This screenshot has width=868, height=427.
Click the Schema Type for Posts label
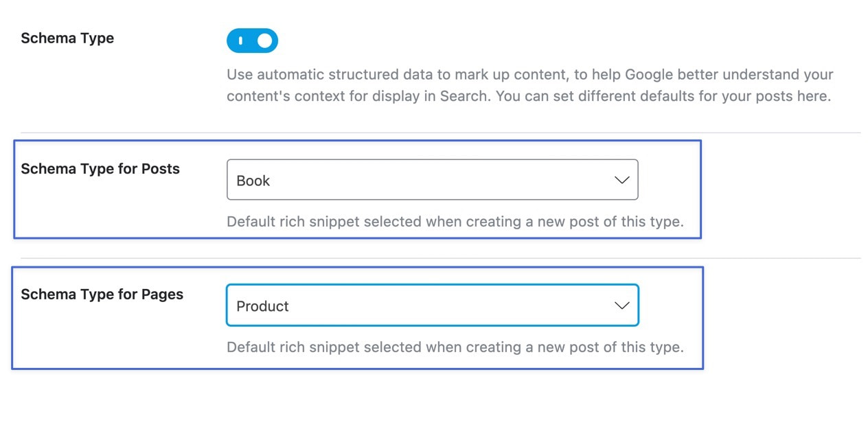[100, 168]
